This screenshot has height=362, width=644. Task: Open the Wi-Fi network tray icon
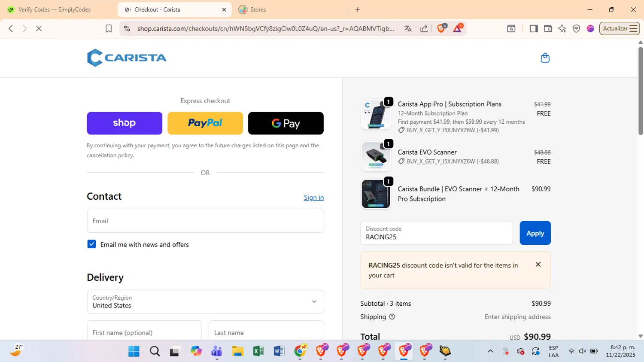tap(571, 351)
